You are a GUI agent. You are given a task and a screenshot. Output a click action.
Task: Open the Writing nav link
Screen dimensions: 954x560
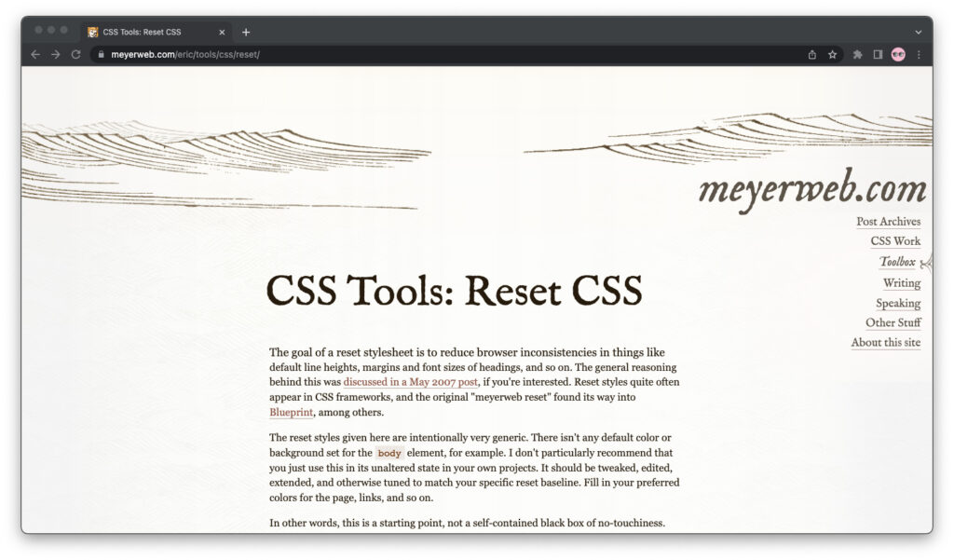click(x=902, y=283)
